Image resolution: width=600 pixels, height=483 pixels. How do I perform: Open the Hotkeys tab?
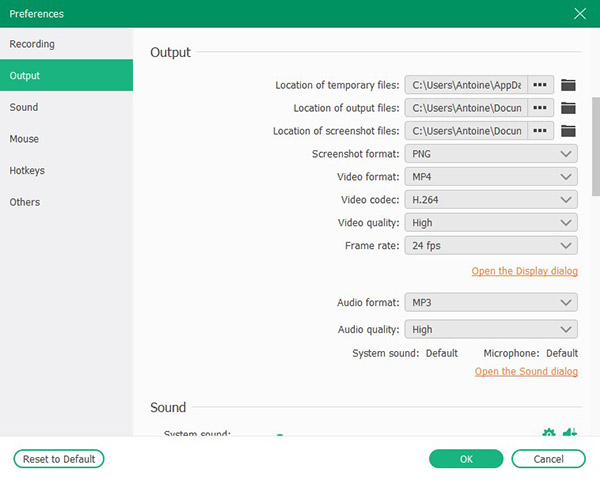coord(67,170)
